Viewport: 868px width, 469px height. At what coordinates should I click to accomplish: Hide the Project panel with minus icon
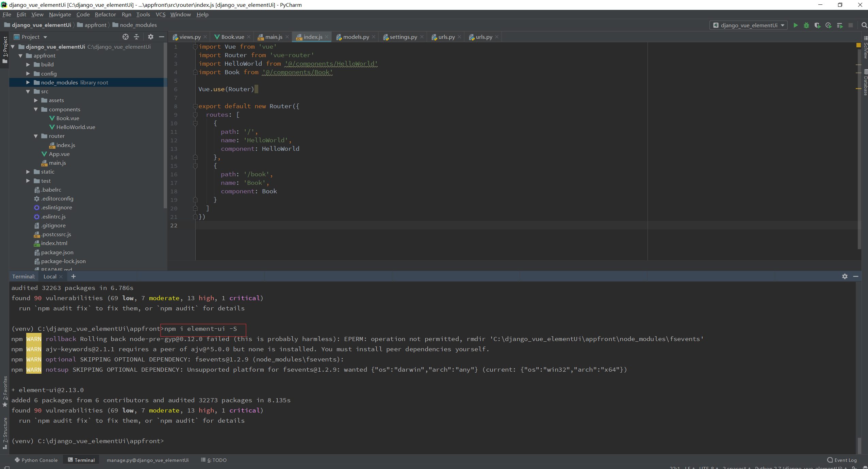162,37
